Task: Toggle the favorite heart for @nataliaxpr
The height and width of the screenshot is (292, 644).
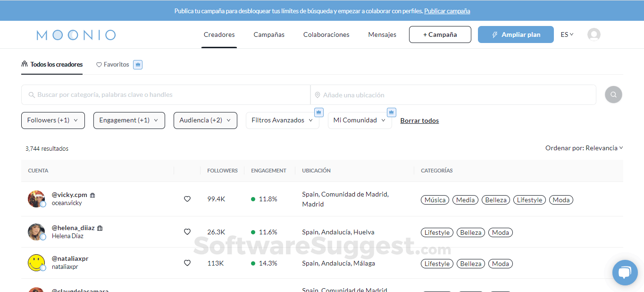Action: (187, 263)
